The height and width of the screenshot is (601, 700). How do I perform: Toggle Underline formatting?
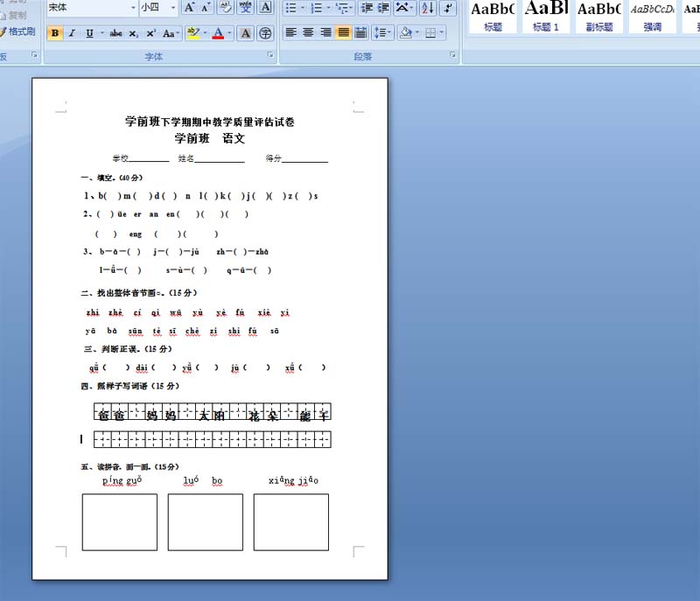pyautogui.click(x=90, y=33)
